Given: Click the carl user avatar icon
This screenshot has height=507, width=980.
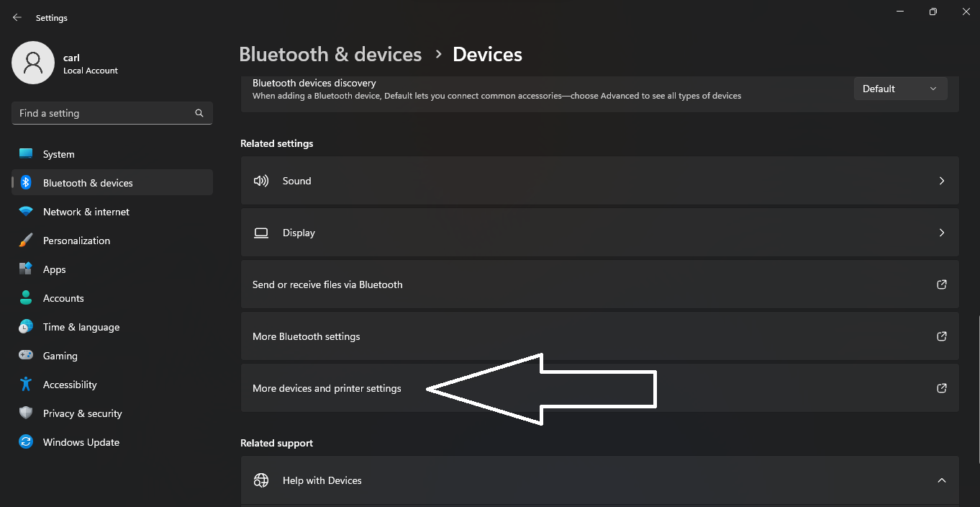Looking at the screenshot, I should (33, 63).
